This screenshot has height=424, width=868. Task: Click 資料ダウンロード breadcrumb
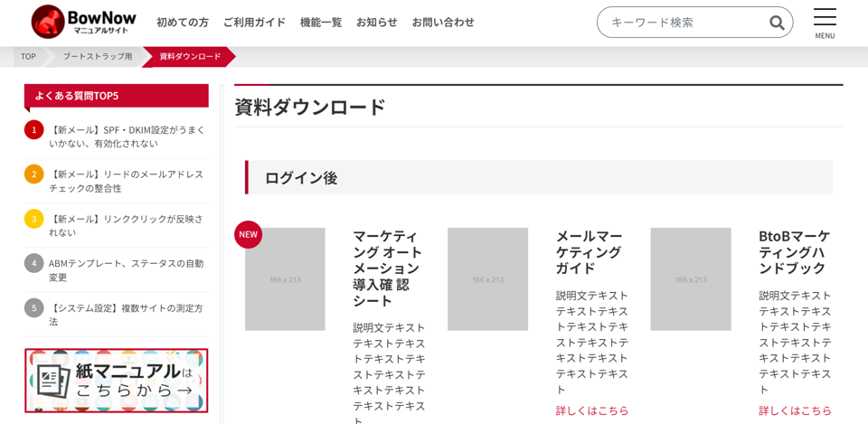(190, 56)
